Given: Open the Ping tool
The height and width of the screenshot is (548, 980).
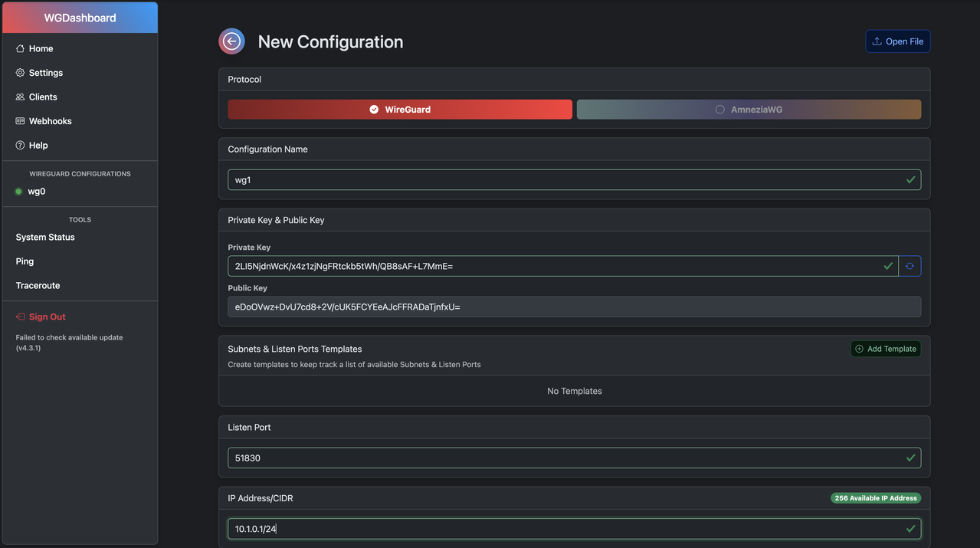Looking at the screenshot, I should click(25, 261).
